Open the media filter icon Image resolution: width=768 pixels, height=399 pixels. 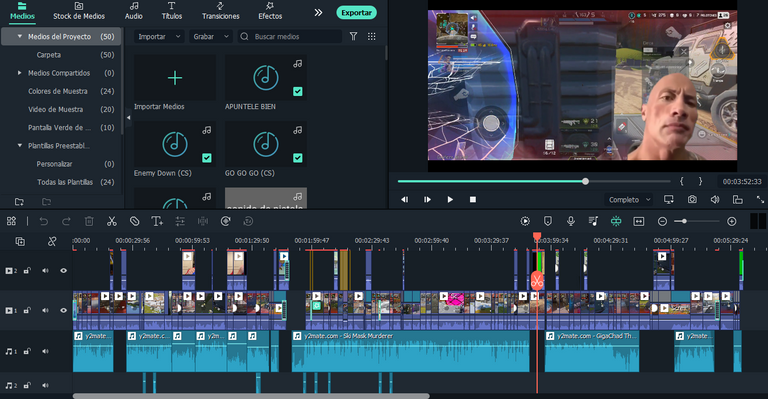353,36
